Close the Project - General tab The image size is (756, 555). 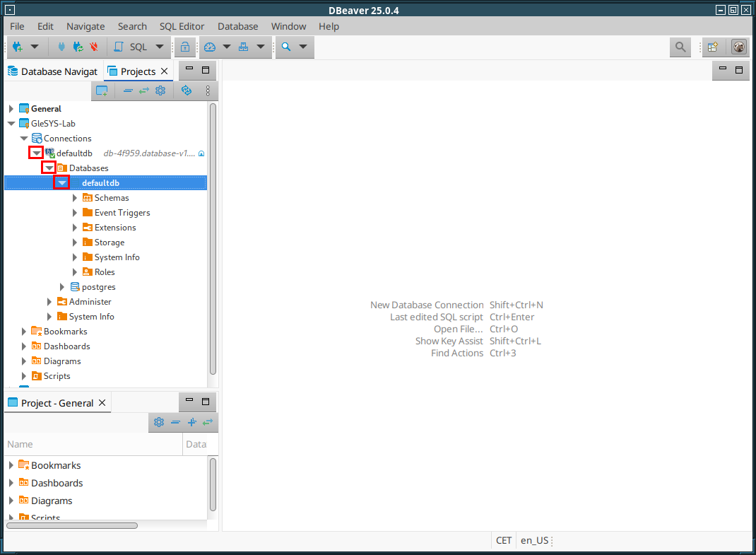[102, 403]
